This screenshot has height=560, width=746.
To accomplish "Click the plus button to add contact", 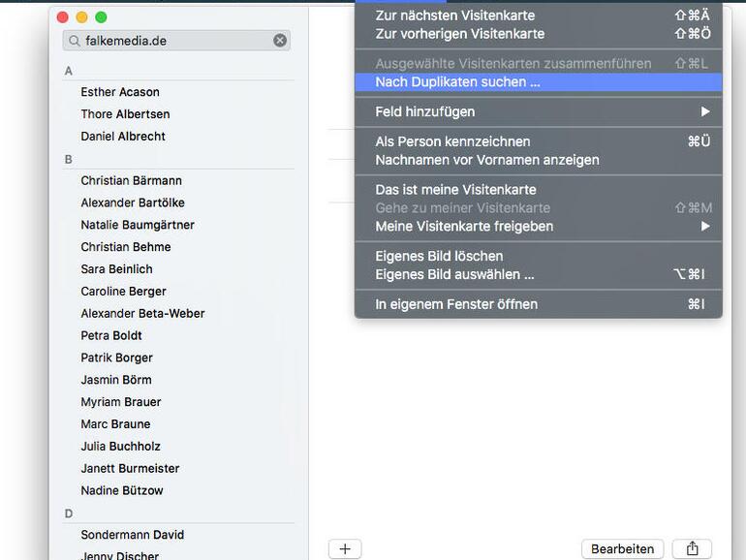I will coord(345,548).
